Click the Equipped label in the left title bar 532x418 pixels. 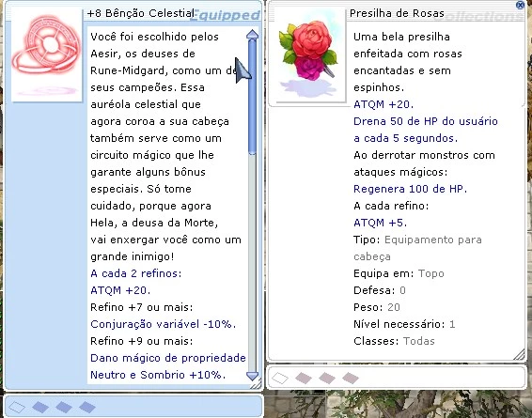click(x=225, y=15)
